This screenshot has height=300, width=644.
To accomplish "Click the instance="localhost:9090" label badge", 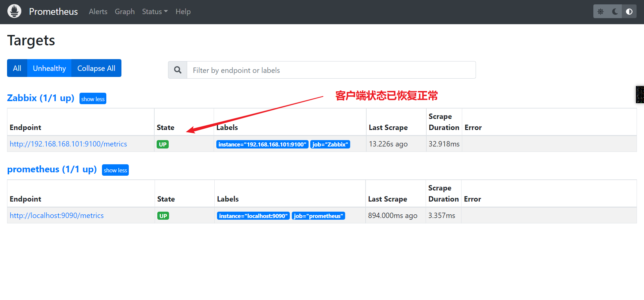I will point(253,216).
